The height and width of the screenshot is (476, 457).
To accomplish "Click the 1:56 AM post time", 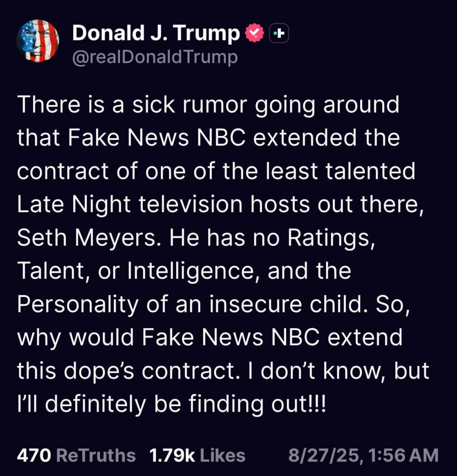I will pyautogui.click(x=403, y=455).
